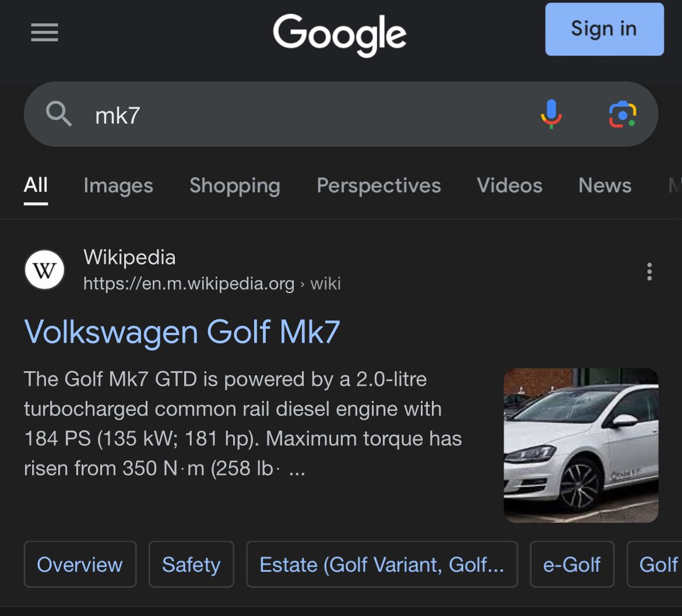
Task: Open the hamburger main menu
Action: 44,32
